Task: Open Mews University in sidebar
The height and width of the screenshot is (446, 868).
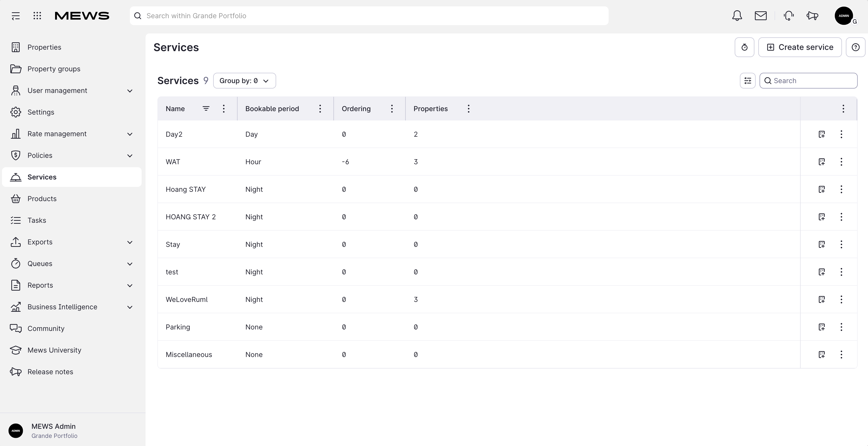Action: click(x=72, y=350)
